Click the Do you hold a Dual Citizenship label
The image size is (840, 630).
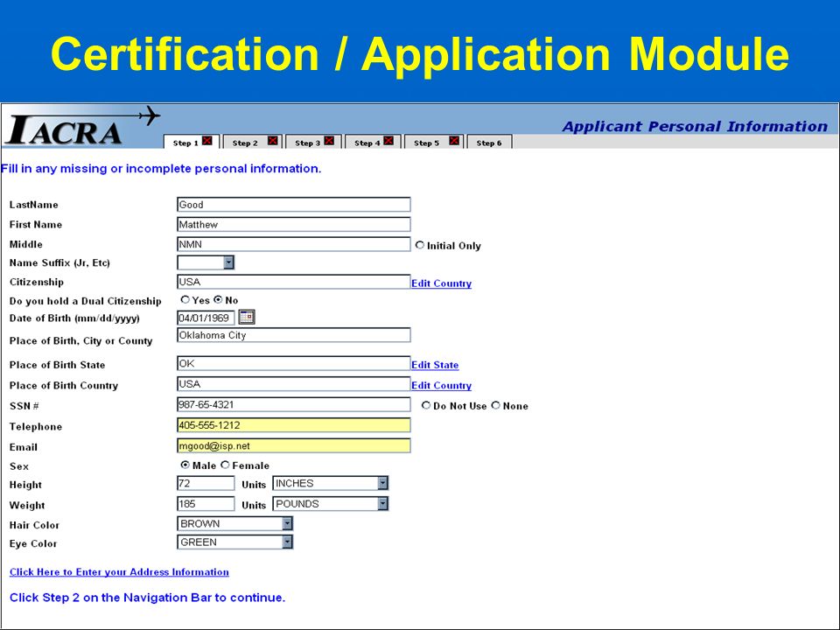[x=85, y=301]
